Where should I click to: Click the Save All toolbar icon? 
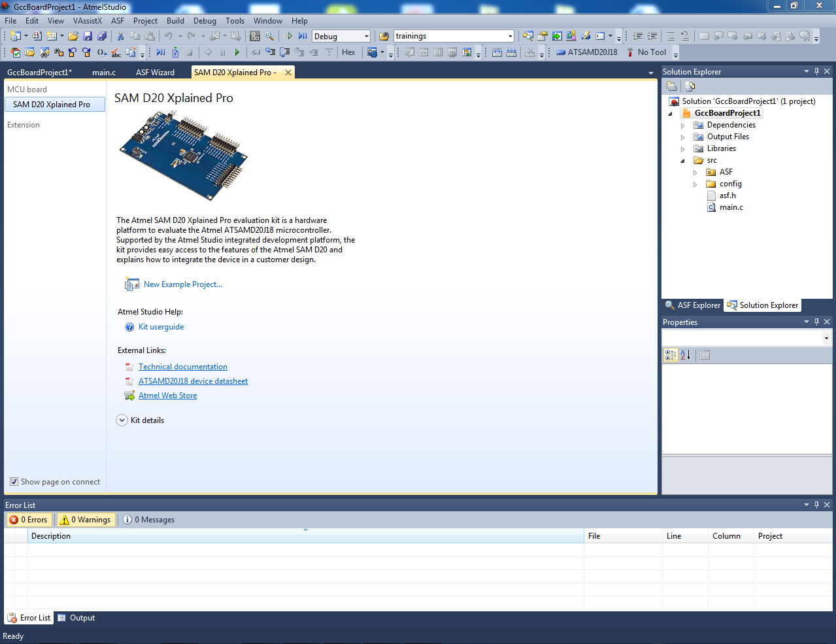tap(102, 36)
